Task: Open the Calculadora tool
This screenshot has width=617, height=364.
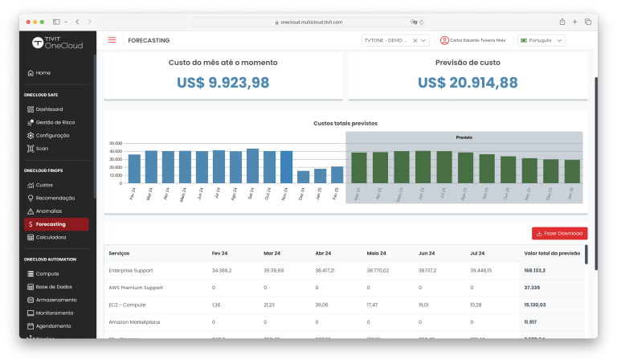Action: click(51, 237)
